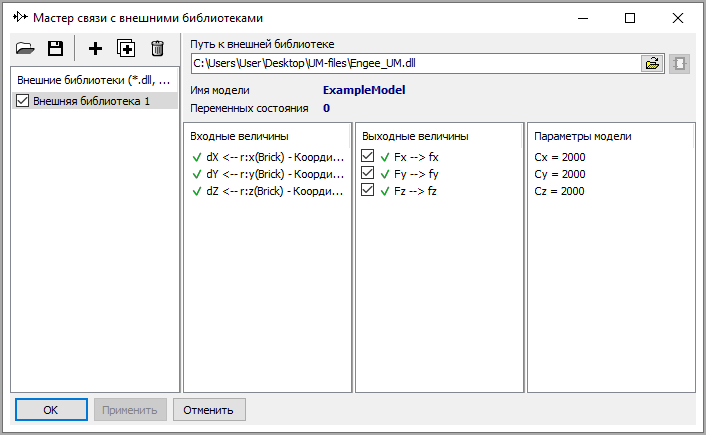Select the dY input variable row

[268, 174]
